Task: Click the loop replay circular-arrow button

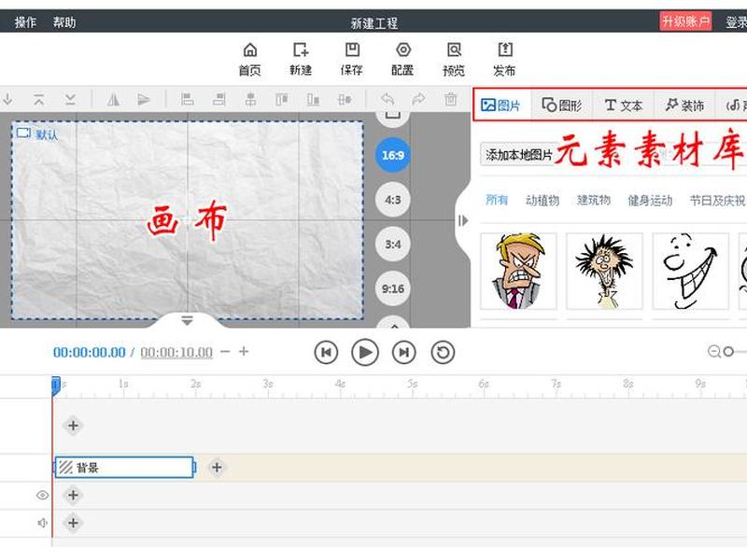Action: (x=443, y=353)
